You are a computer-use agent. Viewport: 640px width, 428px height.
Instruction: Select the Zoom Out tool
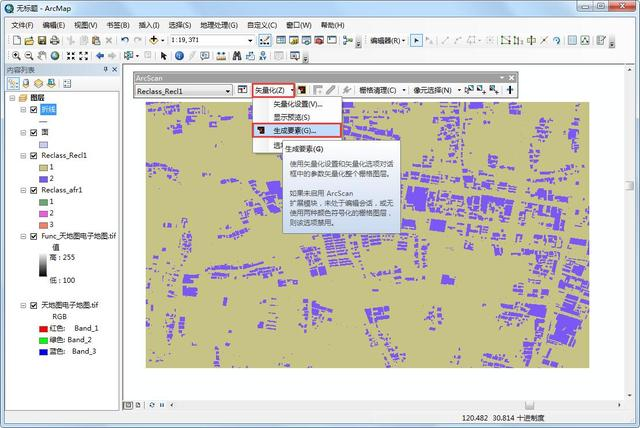coord(29,56)
